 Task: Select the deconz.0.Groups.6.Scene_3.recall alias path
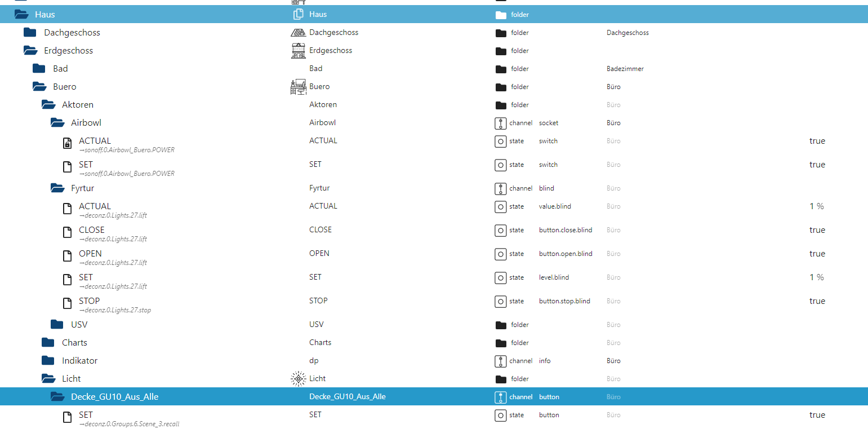coord(129,424)
